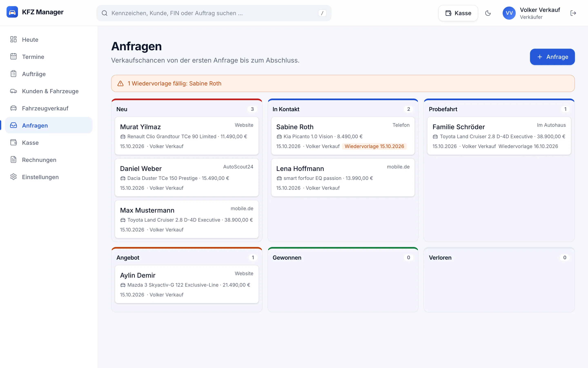
Task: Click the Gewonnen column header
Action: pos(287,258)
